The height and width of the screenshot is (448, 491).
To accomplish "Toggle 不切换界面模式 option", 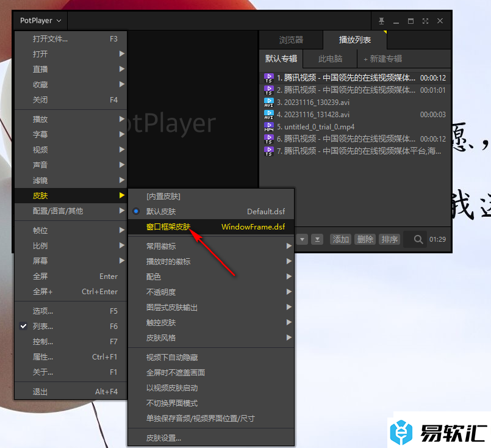I will pos(211,403).
